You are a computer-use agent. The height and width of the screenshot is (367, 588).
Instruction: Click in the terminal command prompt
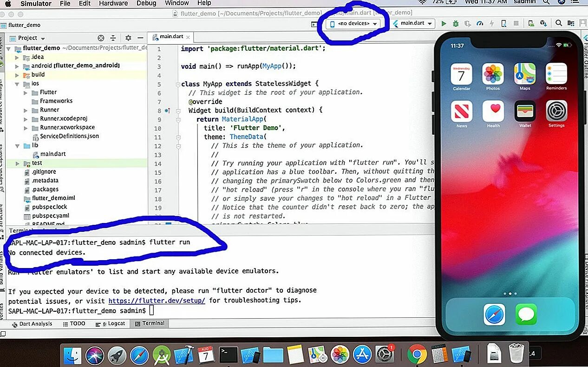(x=151, y=311)
